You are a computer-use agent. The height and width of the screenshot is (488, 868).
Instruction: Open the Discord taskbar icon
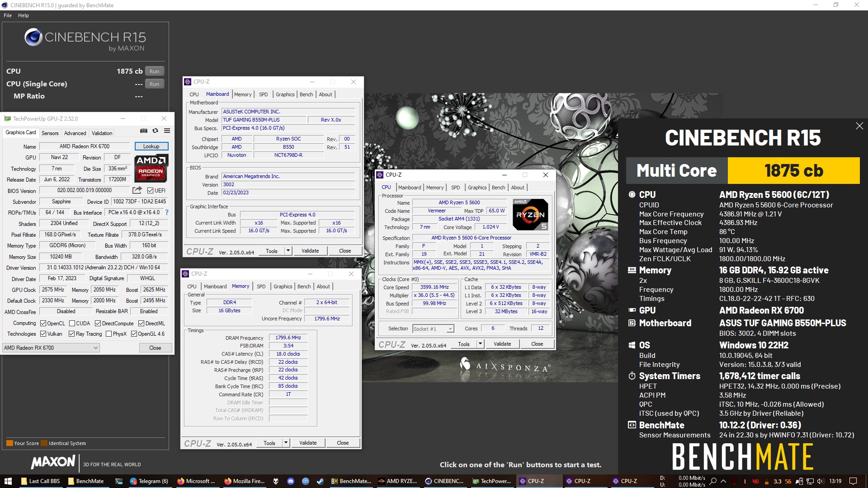click(x=291, y=481)
